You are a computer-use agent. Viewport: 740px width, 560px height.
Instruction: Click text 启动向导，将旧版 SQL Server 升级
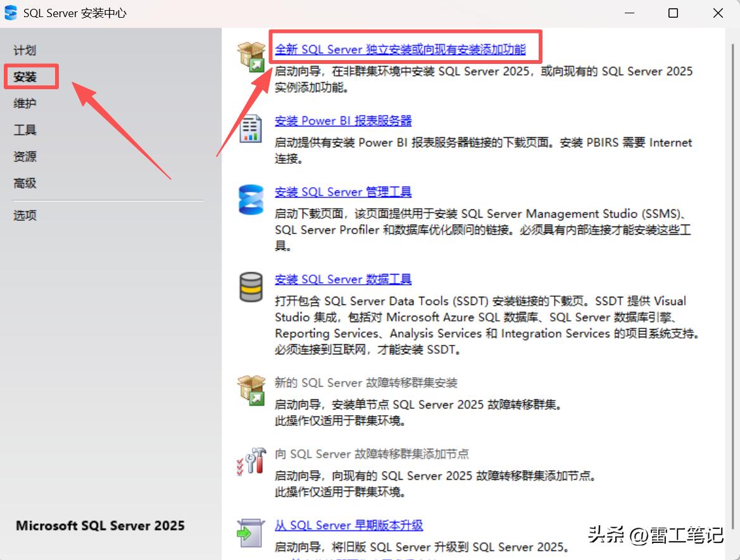click(422, 547)
